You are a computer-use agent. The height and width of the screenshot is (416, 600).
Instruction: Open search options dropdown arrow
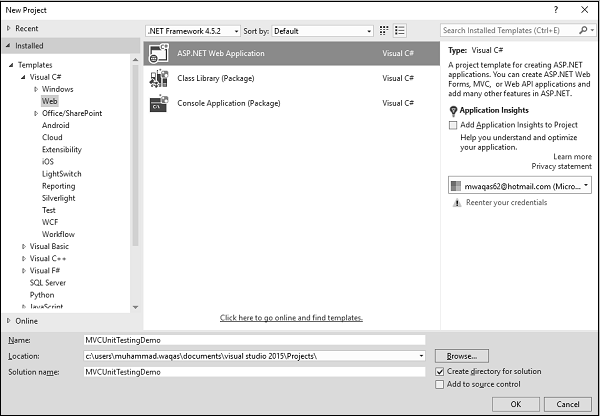592,30
